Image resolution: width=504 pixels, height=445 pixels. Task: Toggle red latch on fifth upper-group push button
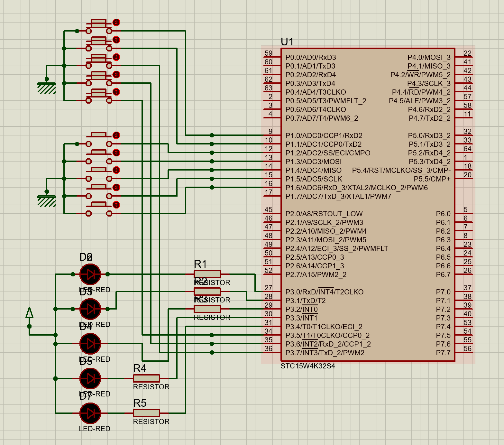point(116,92)
